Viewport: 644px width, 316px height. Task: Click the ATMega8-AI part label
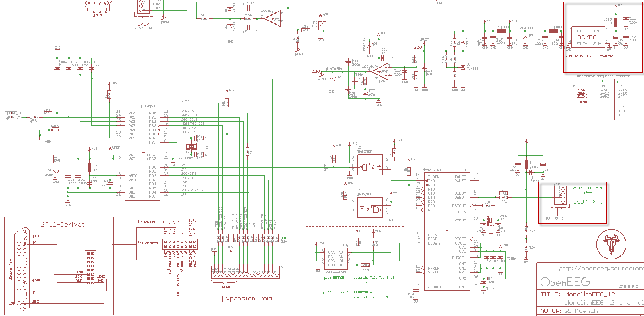coord(150,106)
